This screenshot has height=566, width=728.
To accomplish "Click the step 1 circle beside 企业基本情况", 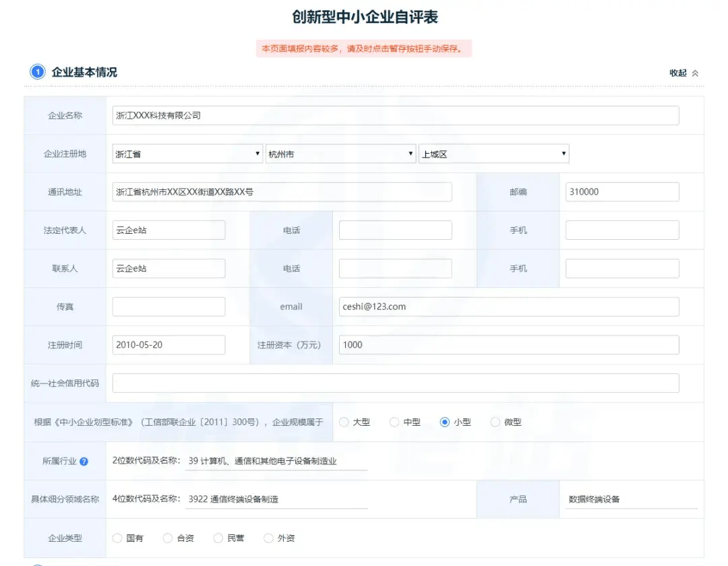I will [38, 72].
